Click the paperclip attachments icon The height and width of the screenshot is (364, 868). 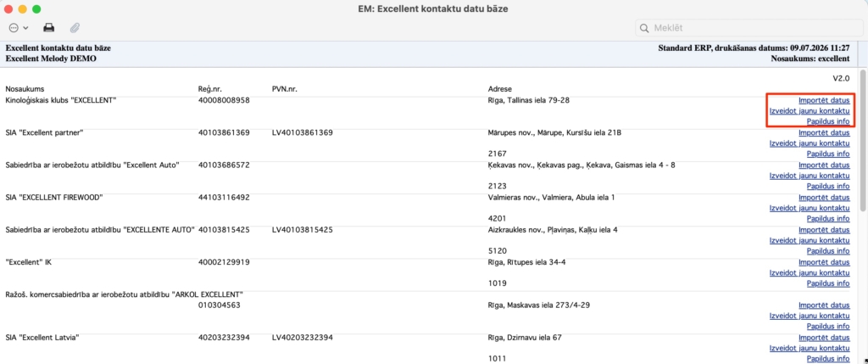coord(75,27)
